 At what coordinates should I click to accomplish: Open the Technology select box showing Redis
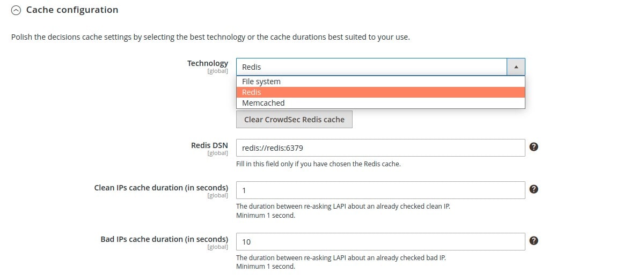pos(380,67)
